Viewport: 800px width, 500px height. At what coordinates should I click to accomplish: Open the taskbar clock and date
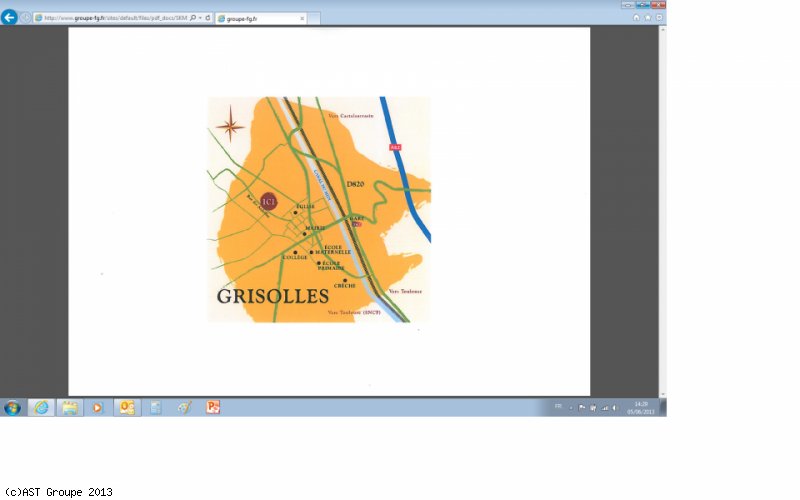[x=641, y=408]
